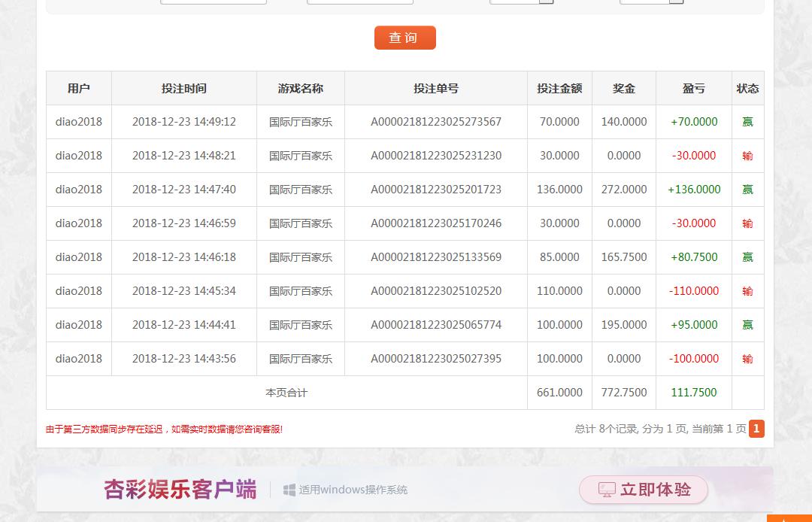Click the 奖金 column header
The height and width of the screenshot is (522, 812).
[624, 89]
